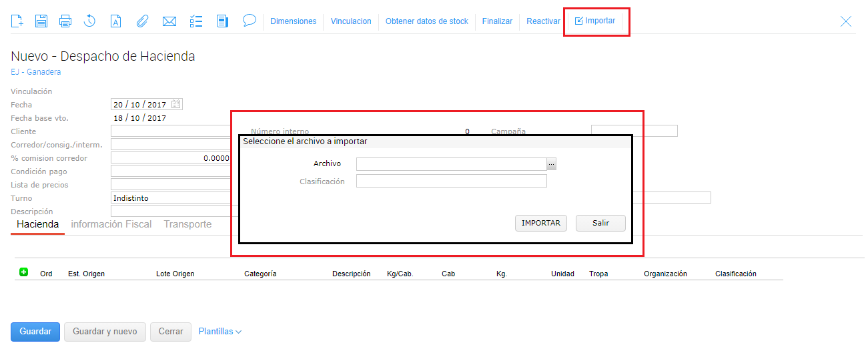This screenshot has height=351, width=868.
Task: Switch to the Hacienda tab
Action: 38,224
